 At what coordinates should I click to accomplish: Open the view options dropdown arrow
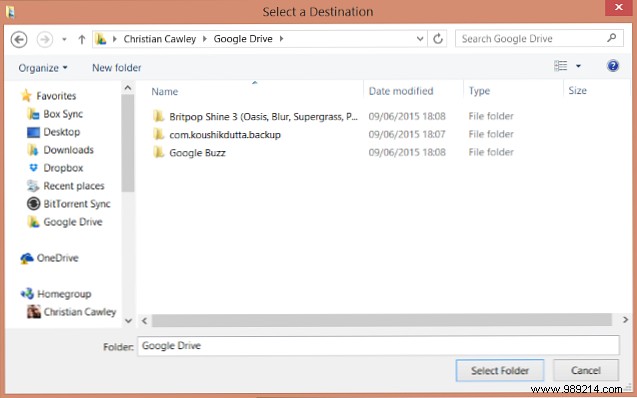tap(578, 66)
